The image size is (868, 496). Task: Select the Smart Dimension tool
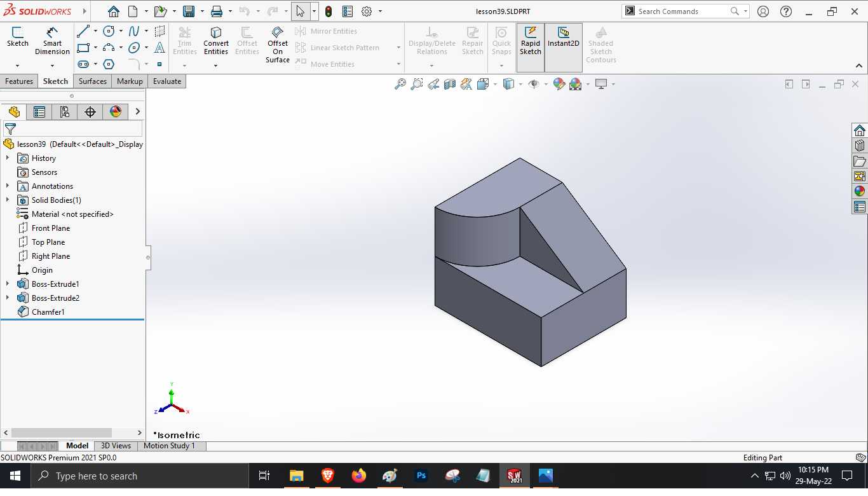52,41
